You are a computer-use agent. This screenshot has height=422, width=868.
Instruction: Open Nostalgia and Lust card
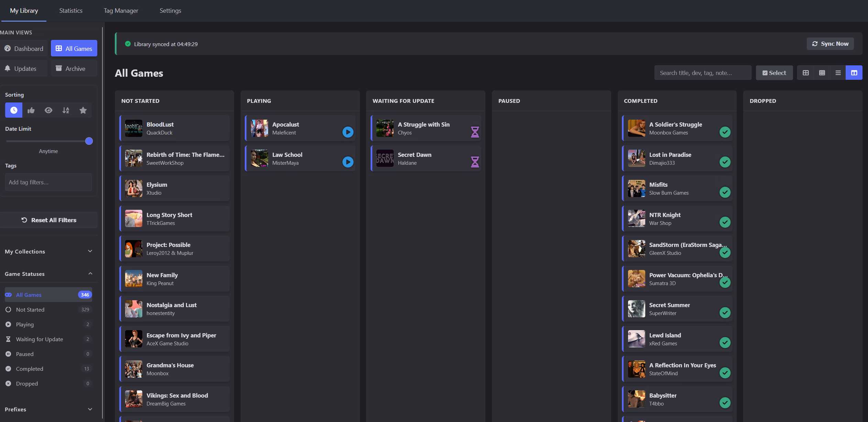pyautogui.click(x=175, y=309)
